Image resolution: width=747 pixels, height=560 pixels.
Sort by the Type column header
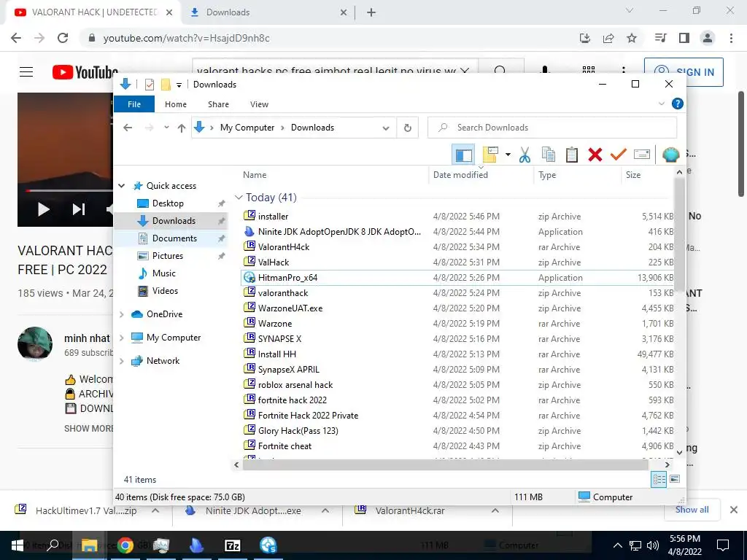(578, 175)
